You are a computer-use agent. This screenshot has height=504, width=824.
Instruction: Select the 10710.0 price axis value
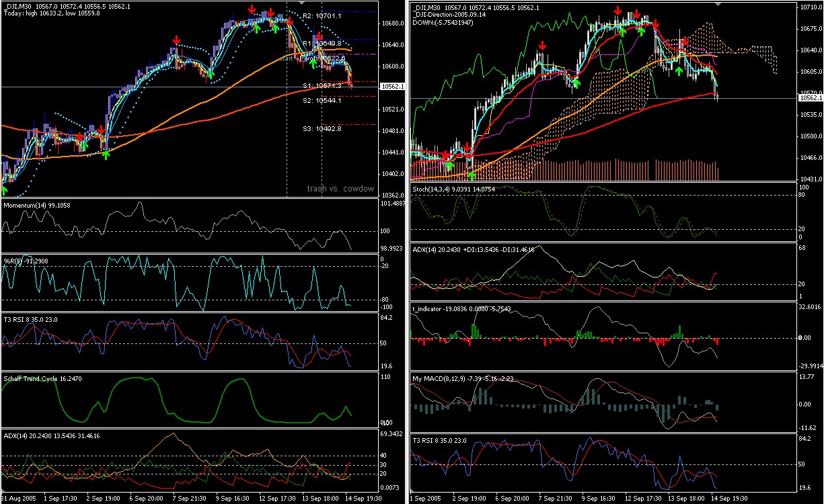point(810,7)
